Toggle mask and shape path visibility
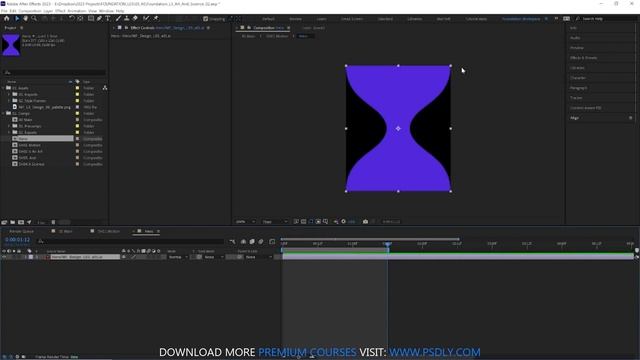Viewport: 640px width, 360px height. [x=311, y=221]
